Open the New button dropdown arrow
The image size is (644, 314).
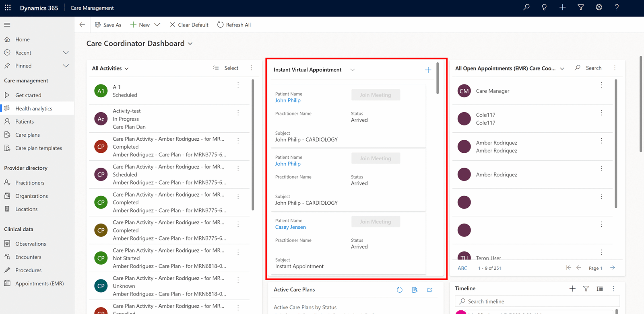point(157,25)
